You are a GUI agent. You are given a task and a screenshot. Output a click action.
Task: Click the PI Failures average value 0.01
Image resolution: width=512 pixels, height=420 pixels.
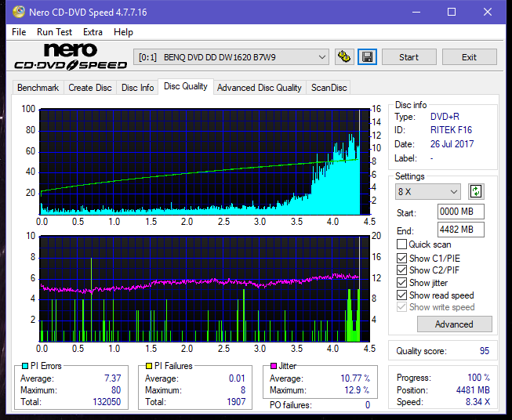click(x=237, y=378)
